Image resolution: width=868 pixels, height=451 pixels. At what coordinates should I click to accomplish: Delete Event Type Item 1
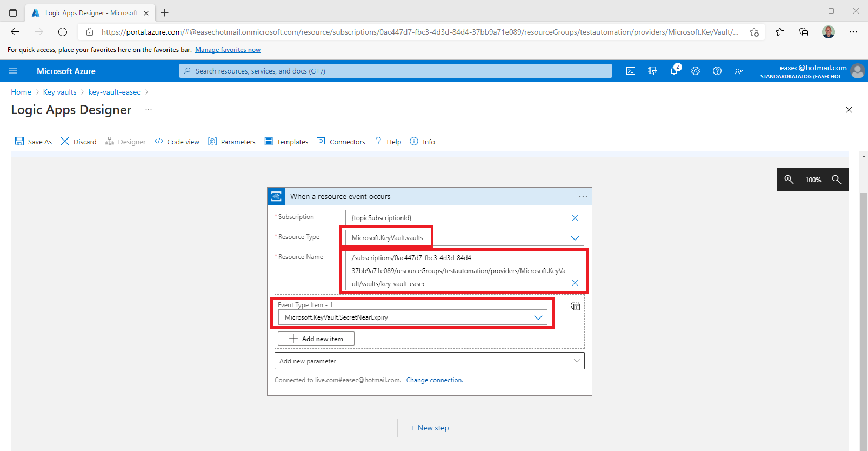pos(576,306)
